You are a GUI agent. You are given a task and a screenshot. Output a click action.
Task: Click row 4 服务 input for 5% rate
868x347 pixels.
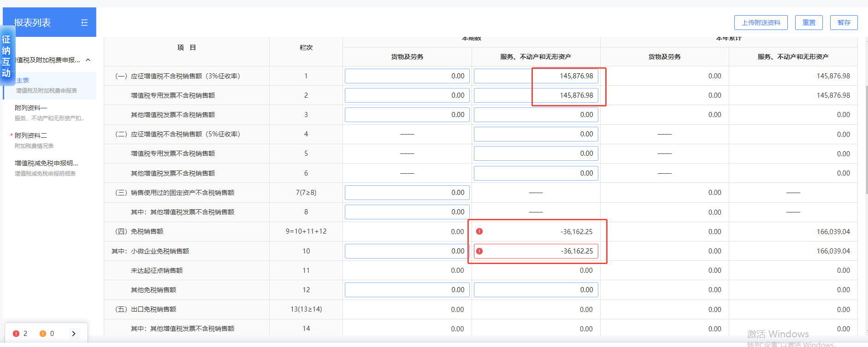click(536, 134)
